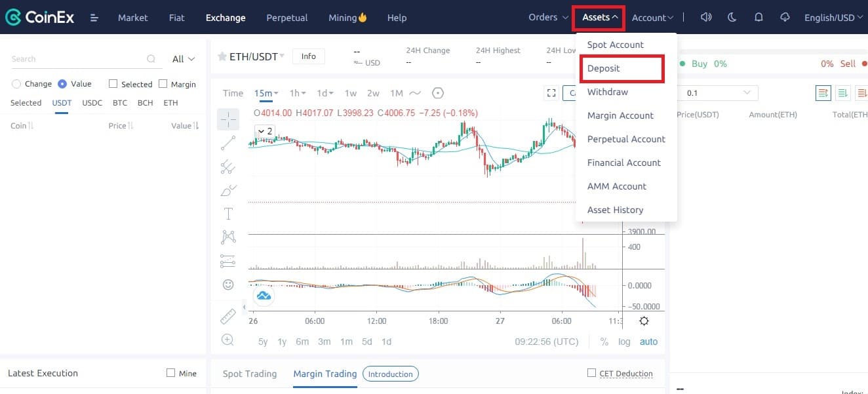Click the zoom in magnifier tool
Screen dimensions: 868x394
click(x=228, y=340)
